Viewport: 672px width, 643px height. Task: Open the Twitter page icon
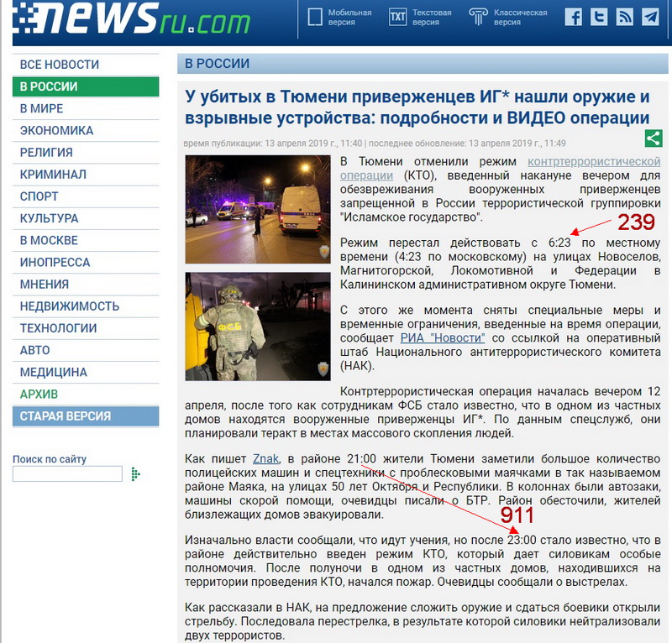coord(599,17)
